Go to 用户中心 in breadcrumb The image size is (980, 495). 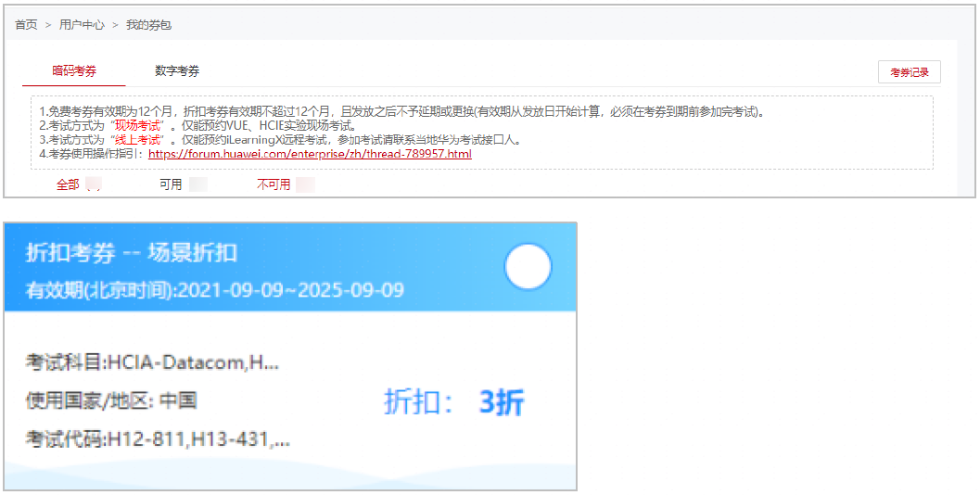(82, 25)
